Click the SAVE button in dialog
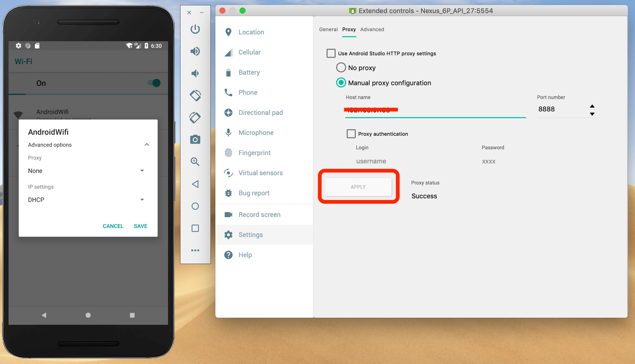This screenshot has height=364, width=635. pyautogui.click(x=140, y=226)
